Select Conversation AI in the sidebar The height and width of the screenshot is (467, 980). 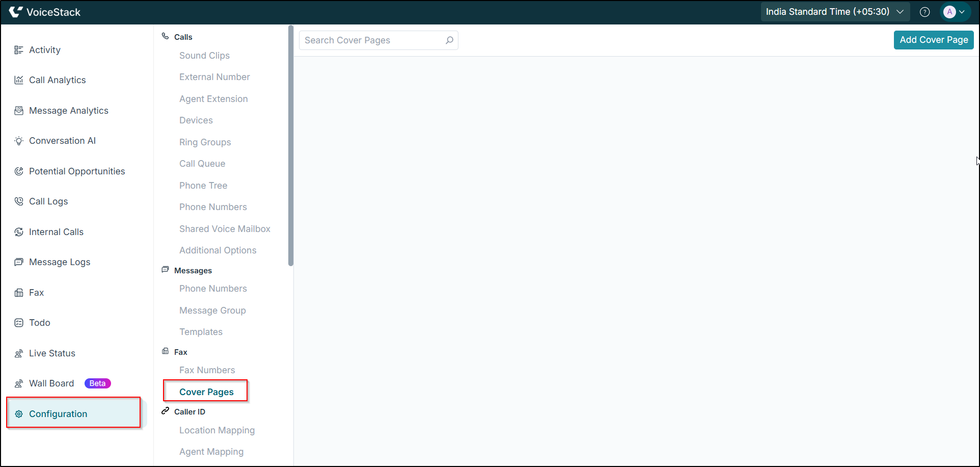pyautogui.click(x=62, y=141)
